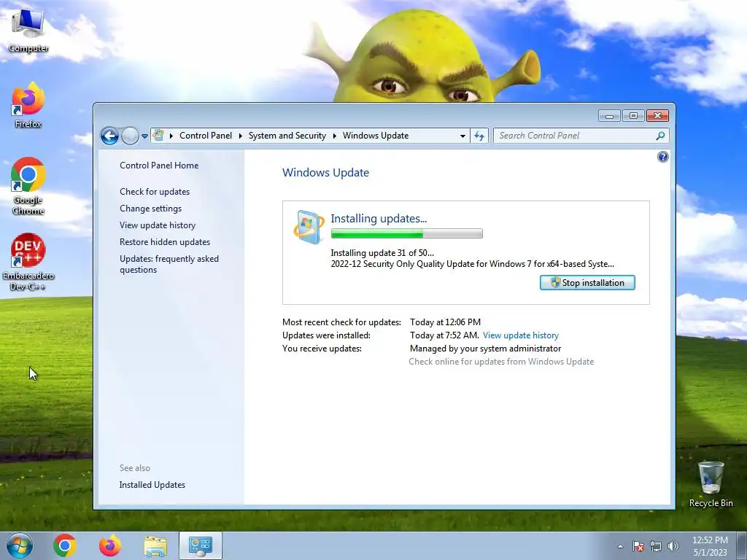Minimize the Windows Update window
747x560 pixels.
coord(609,115)
